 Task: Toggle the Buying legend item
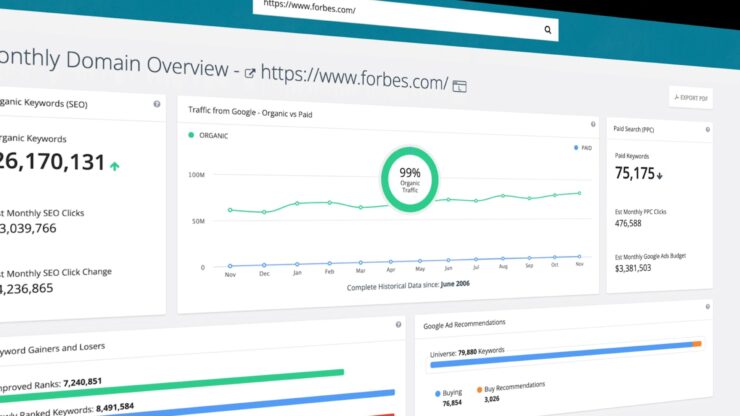[x=451, y=391]
